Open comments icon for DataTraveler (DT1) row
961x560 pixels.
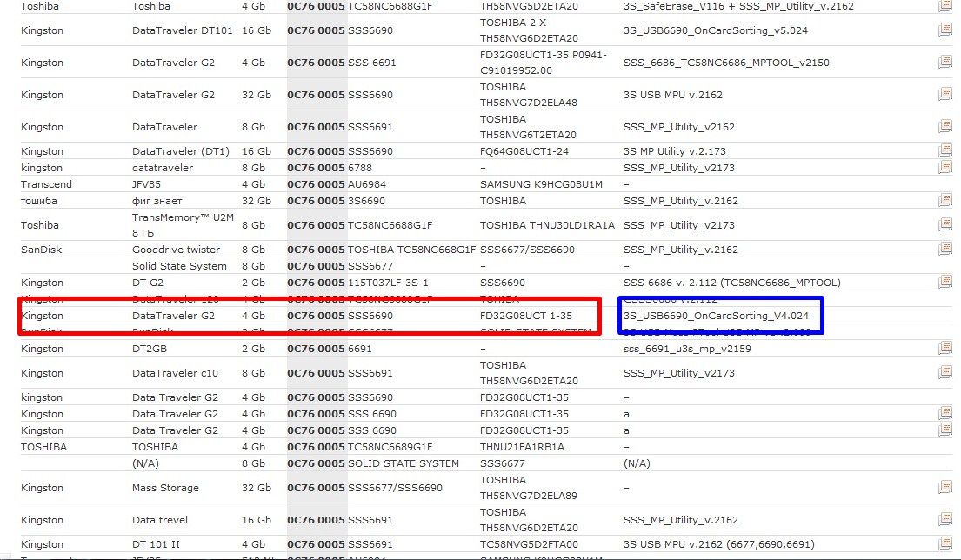pos(945,150)
